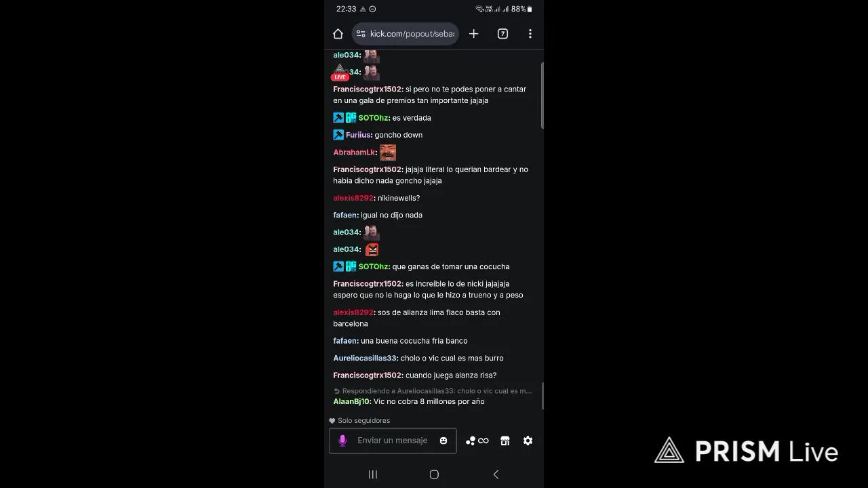Tap the Android recent apps button
This screenshot has height=488, width=868.
click(x=372, y=474)
